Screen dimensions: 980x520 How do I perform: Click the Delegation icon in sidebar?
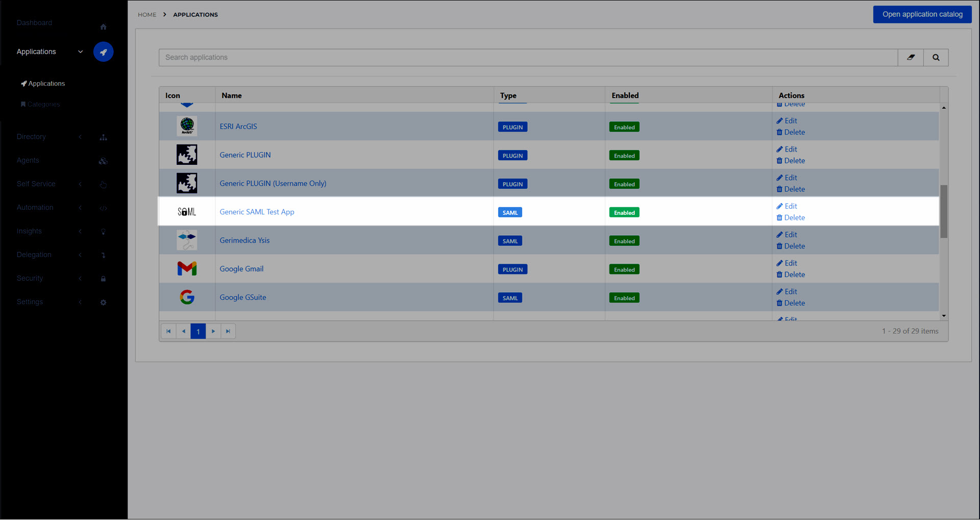[x=103, y=255]
